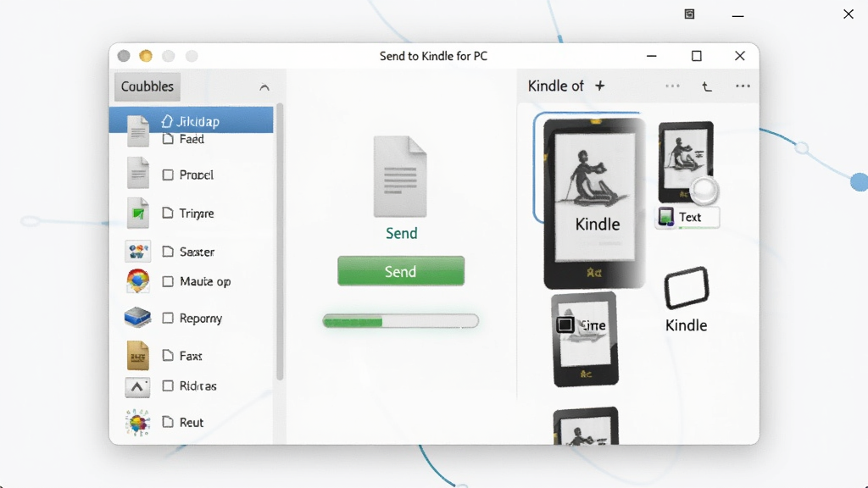Click the return arrow icon in Kindle toolbar
Image resolution: width=868 pixels, height=488 pixels.
click(x=707, y=86)
